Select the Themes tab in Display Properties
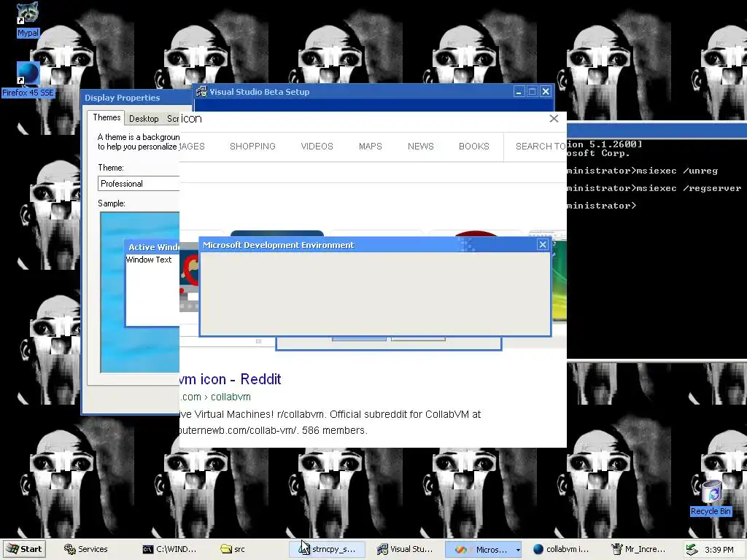Screen dimensions: 747x560 (107, 117)
